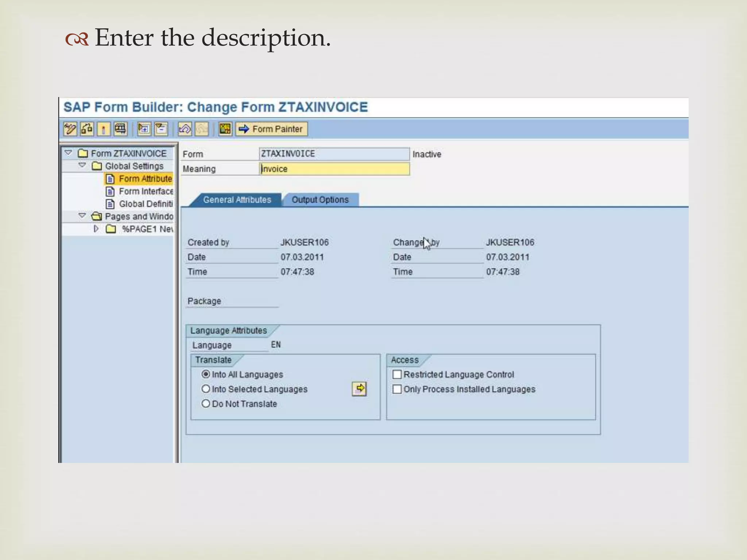747x560 pixels.
Task: Click the Inactive status text
Action: pyautogui.click(x=427, y=154)
